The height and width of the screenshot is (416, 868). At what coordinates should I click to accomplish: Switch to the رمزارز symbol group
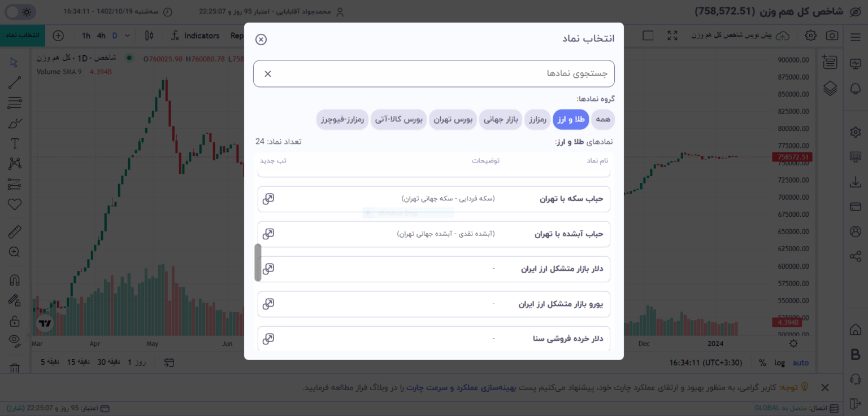coord(537,120)
